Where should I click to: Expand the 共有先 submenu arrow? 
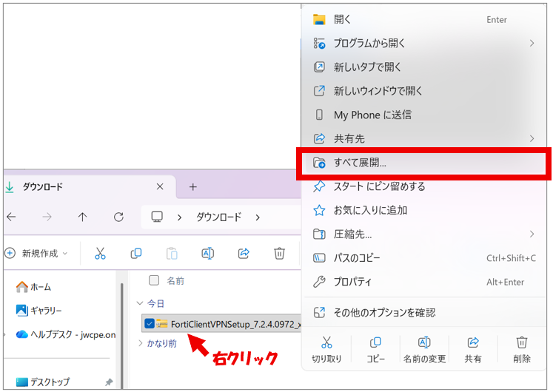[532, 139]
